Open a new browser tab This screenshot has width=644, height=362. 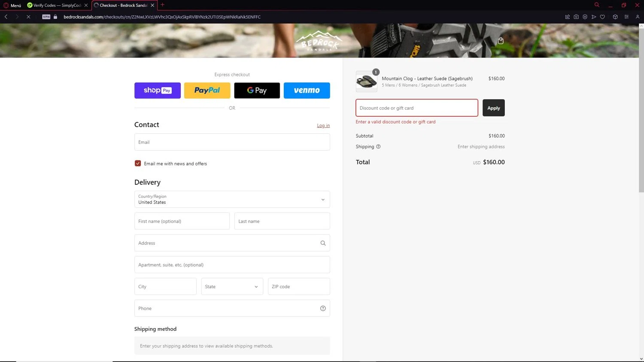click(x=162, y=5)
